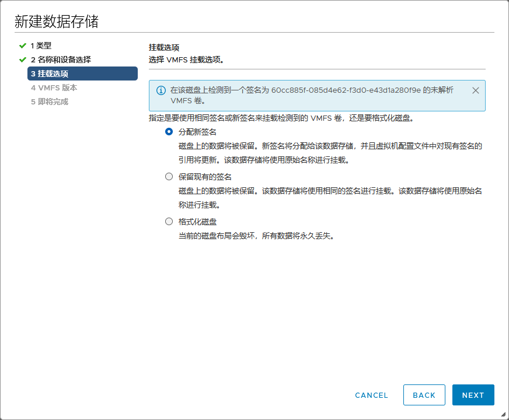This screenshot has height=420, width=509.
Task: Cancel the new datastore wizard
Action: [x=371, y=395]
